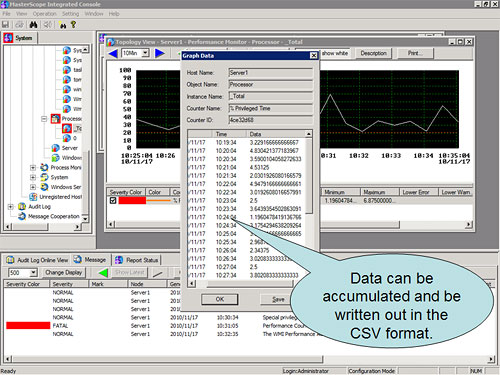The height and width of the screenshot is (375, 500).
Task: Click the diagonal line icon beside Show Latest
Action: coord(157,273)
